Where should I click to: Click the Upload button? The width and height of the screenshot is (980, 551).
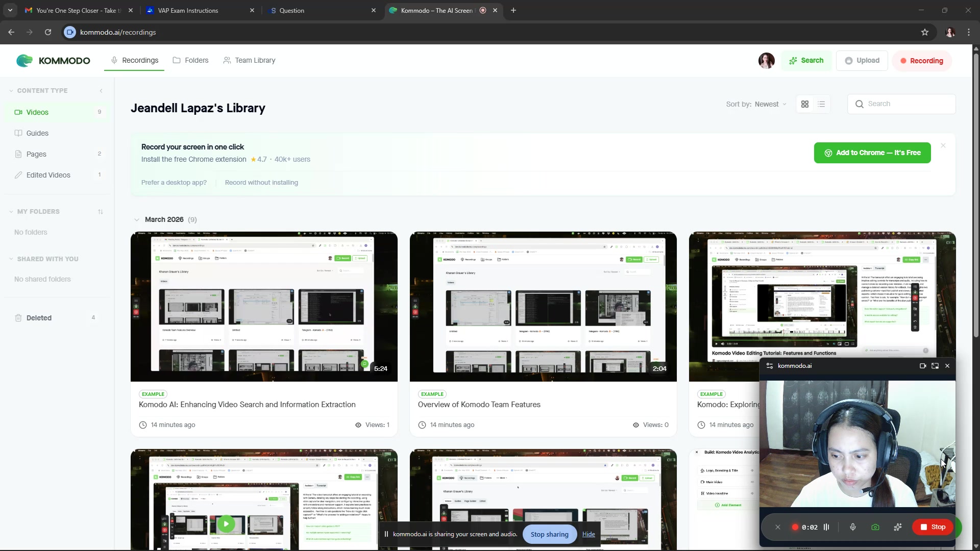tap(862, 61)
